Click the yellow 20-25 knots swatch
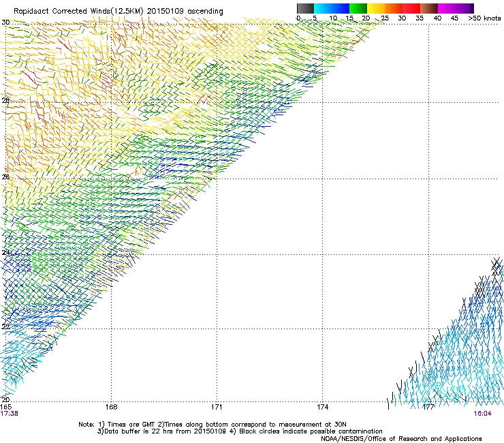This screenshot has height=443, width=504. pos(376,8)
